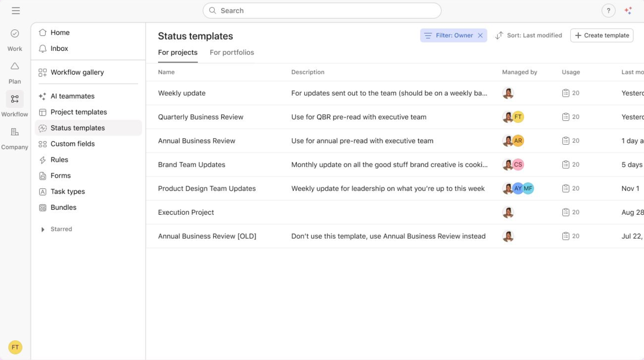Open the Execution Project template
Image resolution: width=644 pixels, height=360 pixels.
[x=186, y=212]
